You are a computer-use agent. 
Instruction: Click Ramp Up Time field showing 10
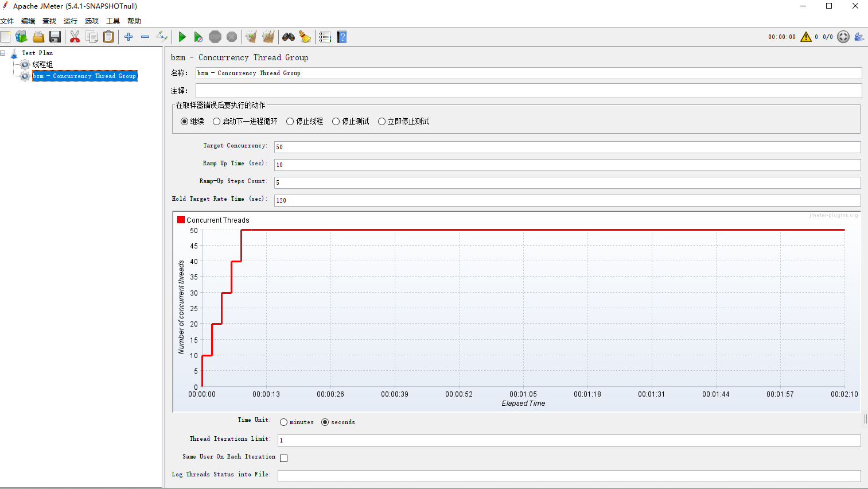(x=567, y=165)
